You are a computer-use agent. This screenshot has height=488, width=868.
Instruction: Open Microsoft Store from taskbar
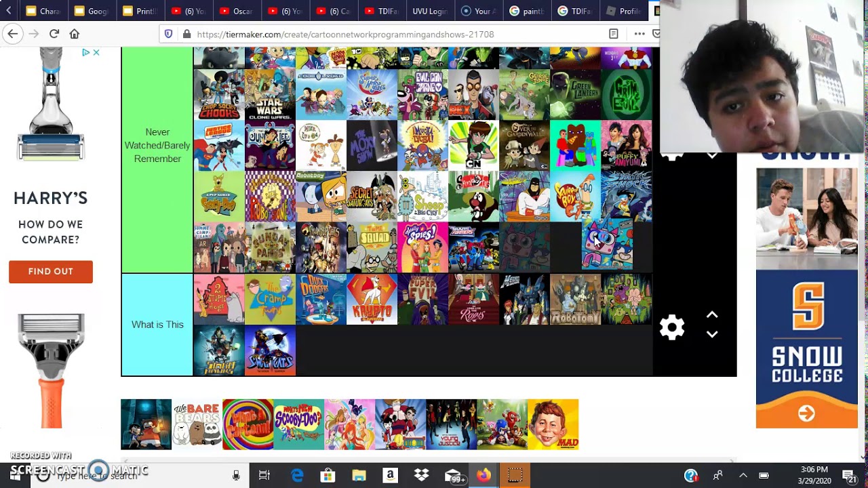(x=328, y=476)
